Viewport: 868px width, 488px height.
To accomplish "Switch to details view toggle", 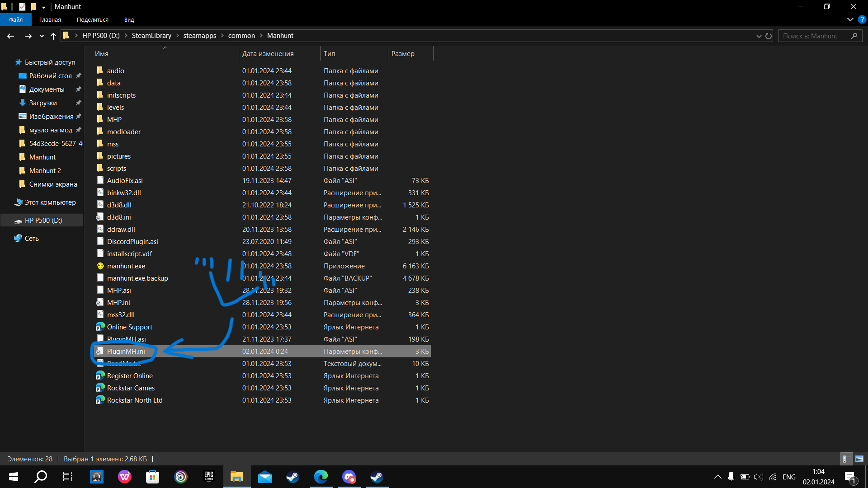I will coord(845,459).
